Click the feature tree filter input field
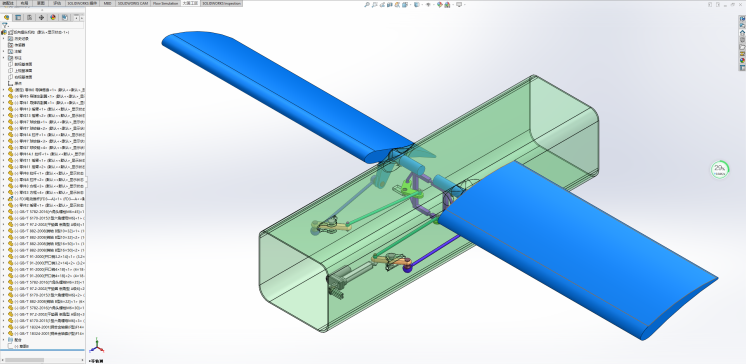746x364 pixels. (45, 25)
